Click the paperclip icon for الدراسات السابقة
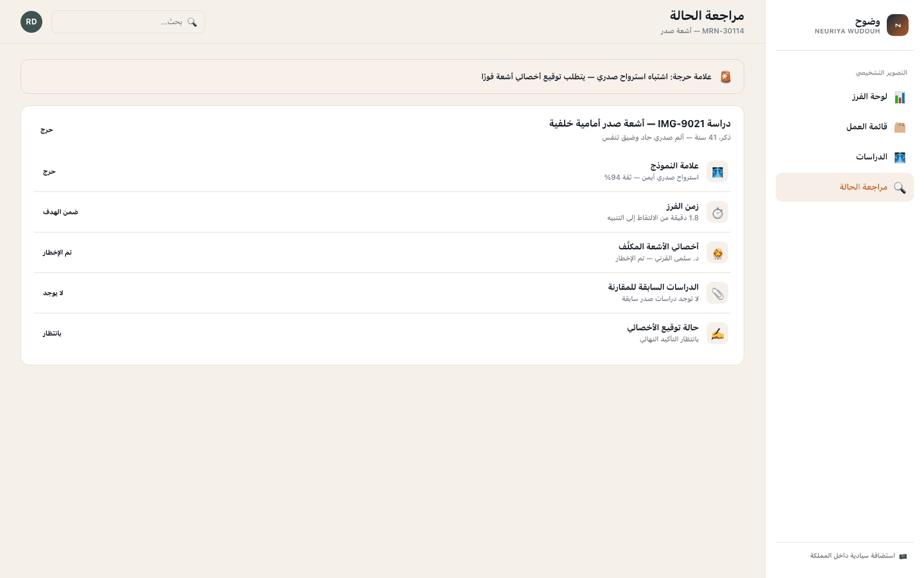924x578 pixels. click(717, 293)
